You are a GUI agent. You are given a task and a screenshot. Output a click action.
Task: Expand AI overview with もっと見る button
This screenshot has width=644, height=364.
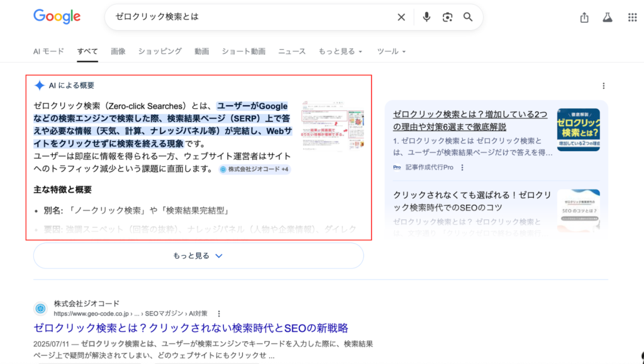point(198,256)
